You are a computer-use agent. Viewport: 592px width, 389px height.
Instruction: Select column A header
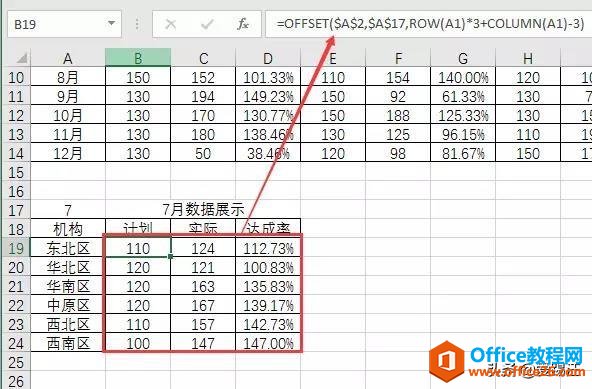[68, 58]
